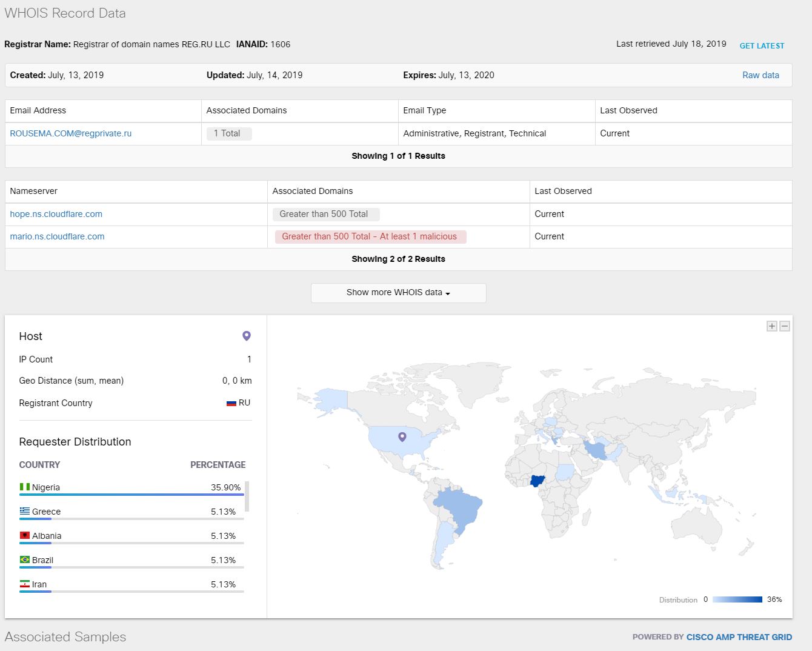Click the 1 Total associated domains badge
812x651 pixels.
pos(229,133)
